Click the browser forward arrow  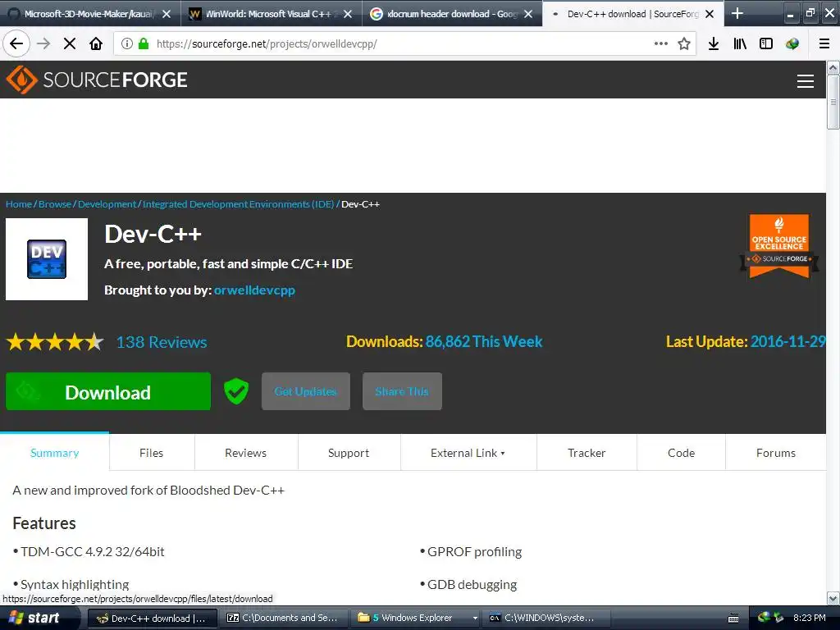tap(43, 44)
